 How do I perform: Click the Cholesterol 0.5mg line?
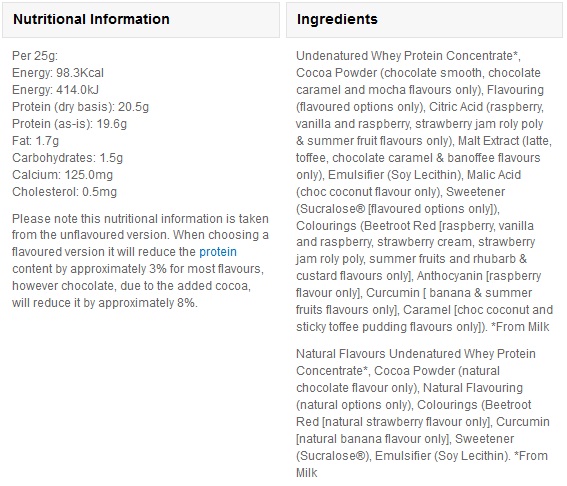point(64,192)
